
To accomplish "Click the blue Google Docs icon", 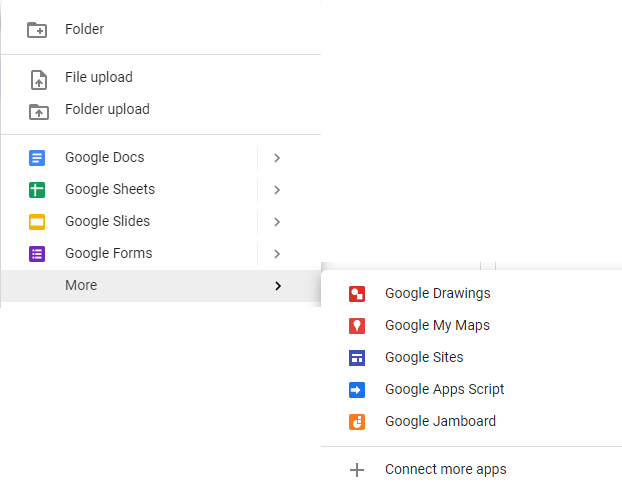I will (x=37, y=158).
